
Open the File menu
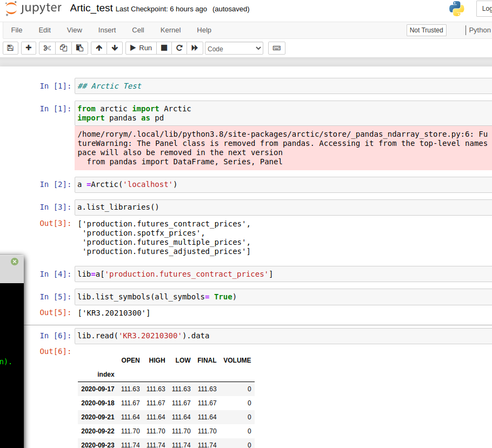16,30
